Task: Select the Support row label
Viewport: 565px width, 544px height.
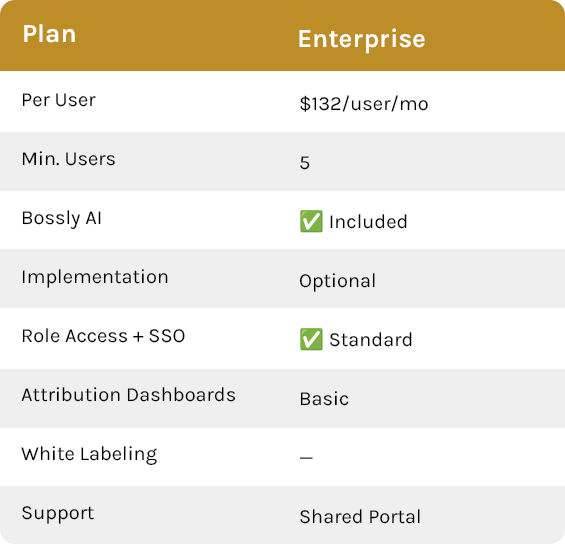Action: point(58,513)
